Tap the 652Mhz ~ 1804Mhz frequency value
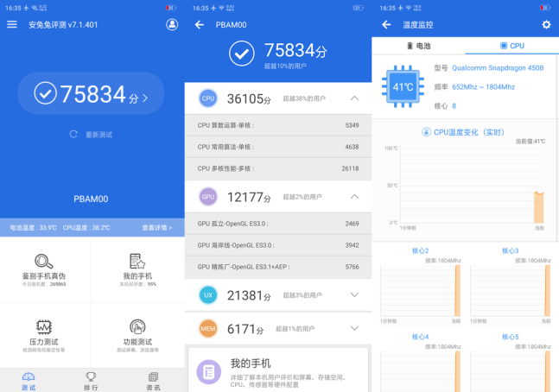This screenshot has width=559, height=392. pyautogui.click(x=483, y=87)
